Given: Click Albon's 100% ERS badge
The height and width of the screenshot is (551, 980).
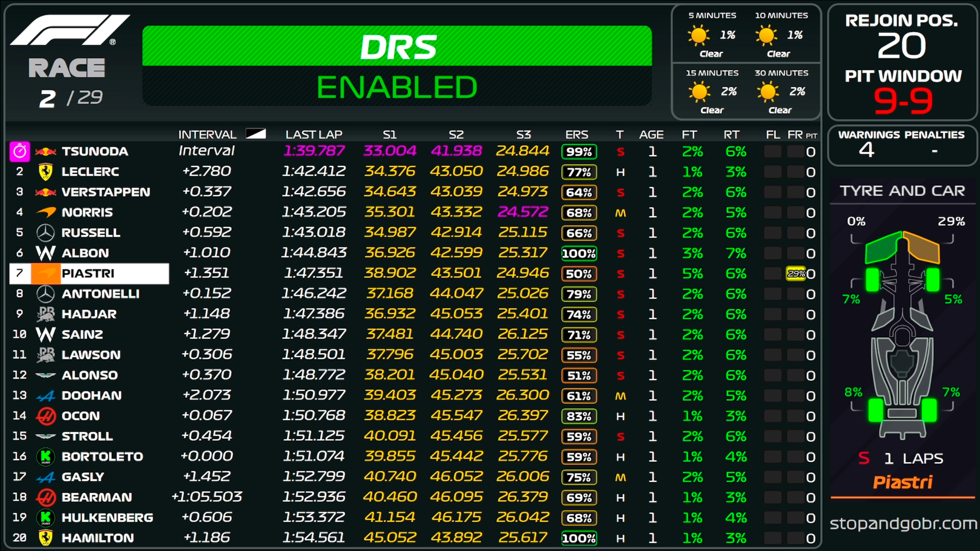Looking at the screenshot, I should click(579, 254).
